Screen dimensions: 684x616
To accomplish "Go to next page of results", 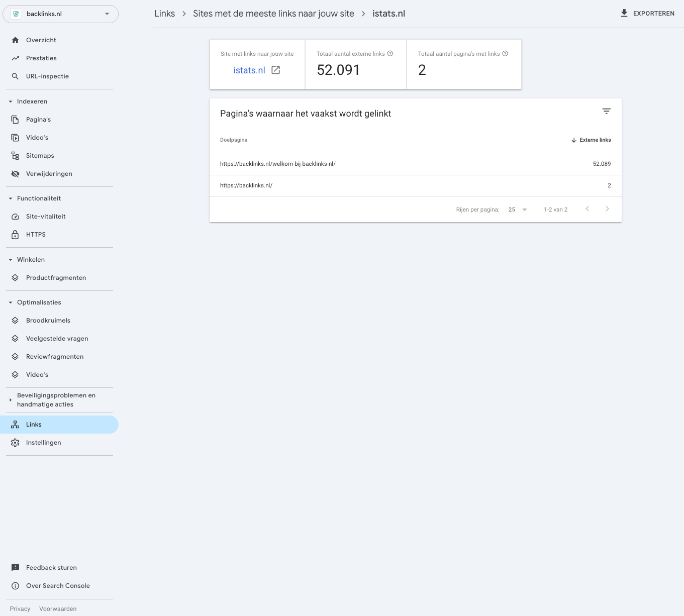I will click(607, 209).
